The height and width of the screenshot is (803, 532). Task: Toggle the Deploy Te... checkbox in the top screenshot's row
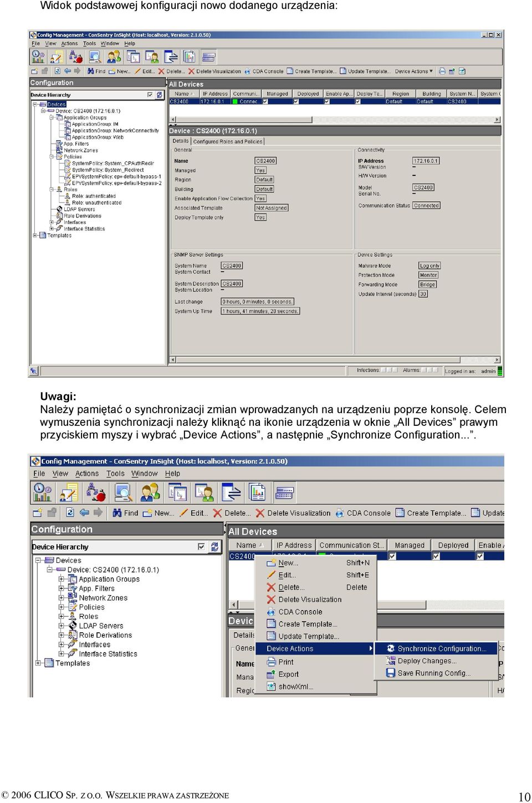pyautogui.click(x=358, y=101)
